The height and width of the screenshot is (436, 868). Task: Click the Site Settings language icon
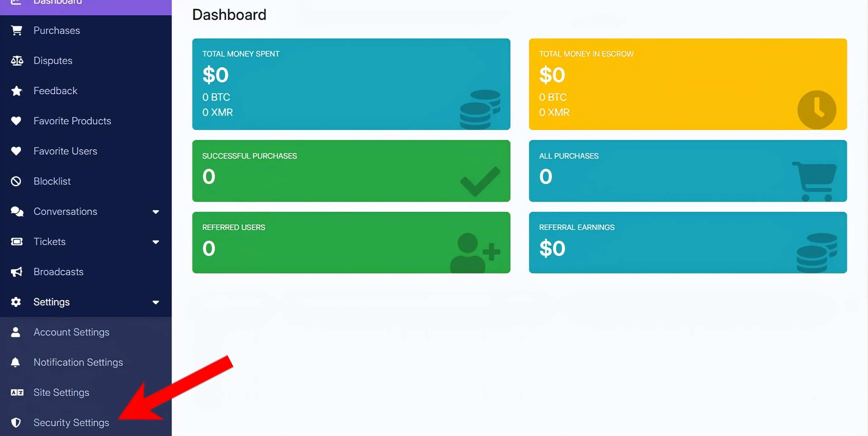[17, 392]
